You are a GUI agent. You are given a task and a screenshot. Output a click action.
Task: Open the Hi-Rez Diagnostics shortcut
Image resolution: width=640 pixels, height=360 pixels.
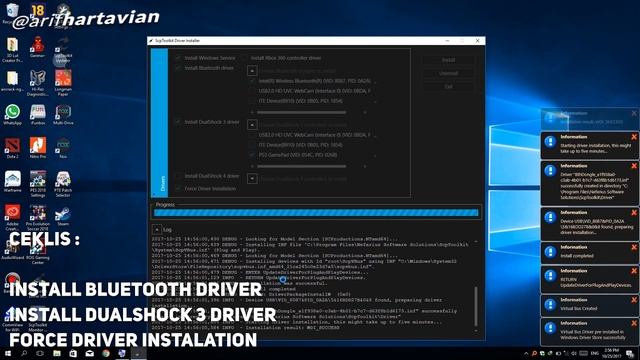click(38, 83)
